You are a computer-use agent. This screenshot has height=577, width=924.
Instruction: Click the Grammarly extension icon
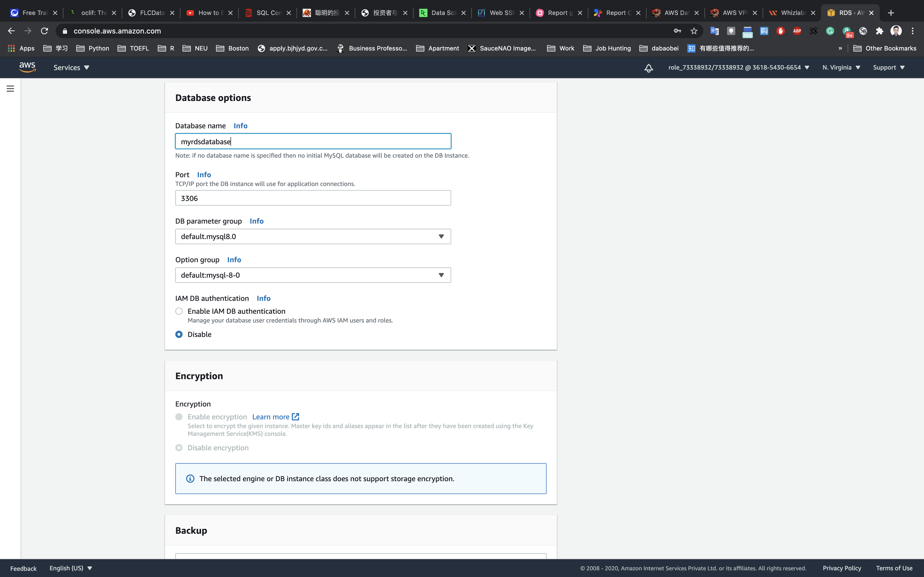coord(830,31)
